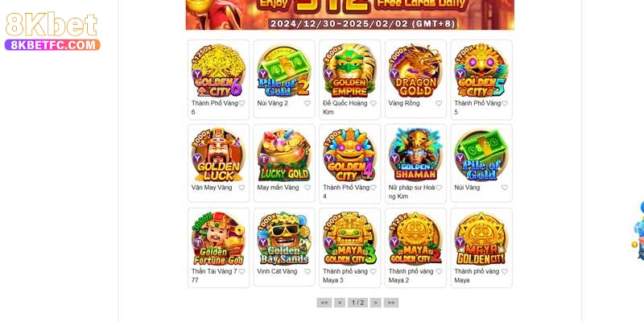The height and width of the screenshot is (322, 644).
Task: Jump to last page with >> button
Action: tap(391, 303)
